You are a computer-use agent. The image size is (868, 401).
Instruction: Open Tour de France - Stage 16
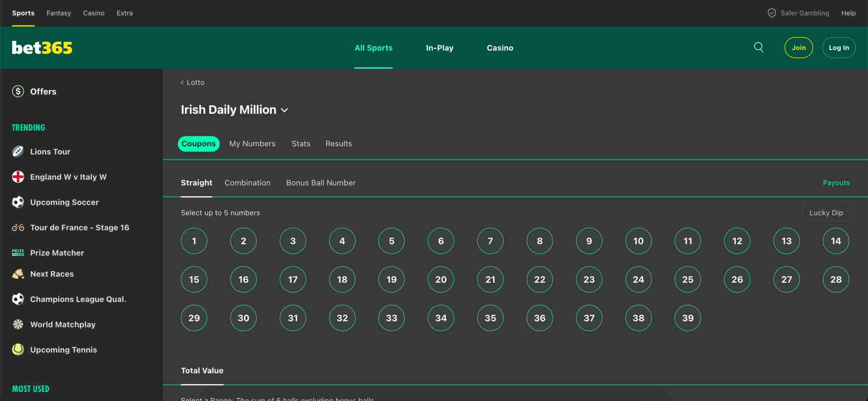point(79,227)
